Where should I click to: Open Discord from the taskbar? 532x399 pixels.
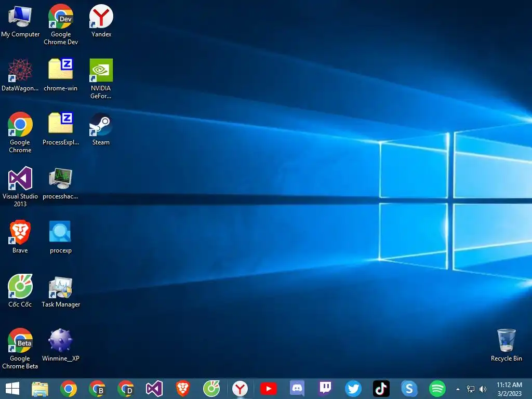pyautogui.click(x=297, y=388)
